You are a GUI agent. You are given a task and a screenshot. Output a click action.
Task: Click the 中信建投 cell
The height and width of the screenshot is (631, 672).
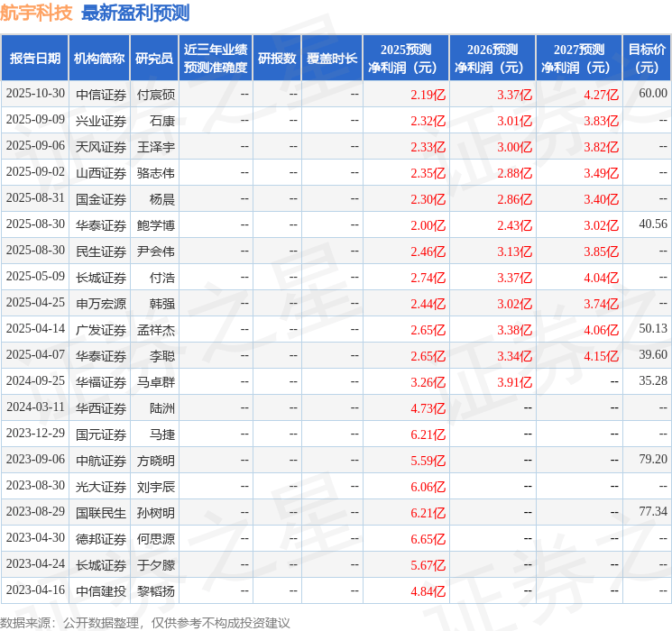(x=101, y=591)
